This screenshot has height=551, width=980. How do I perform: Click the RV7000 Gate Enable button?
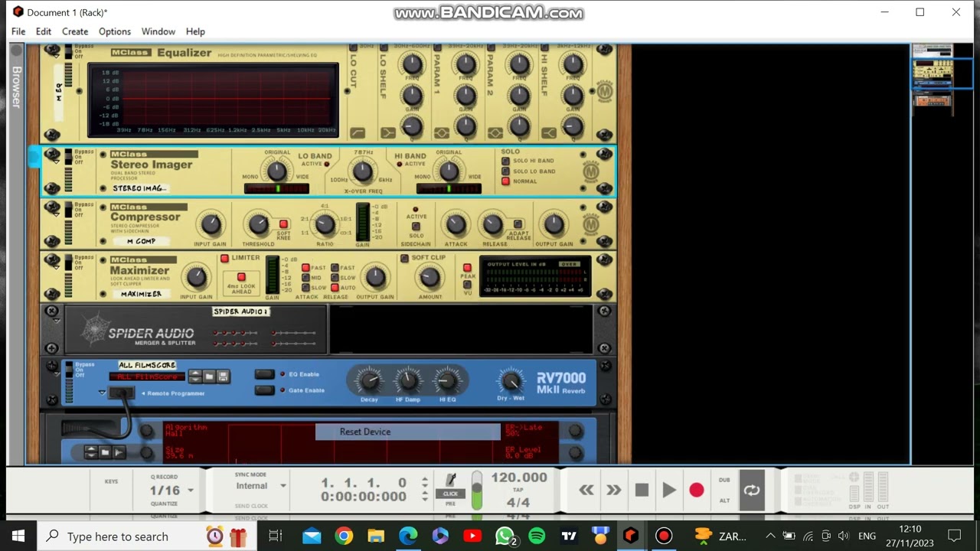(x=264, y=390)
